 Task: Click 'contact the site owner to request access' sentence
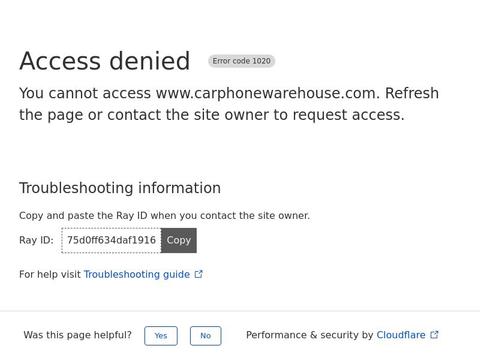256,115
